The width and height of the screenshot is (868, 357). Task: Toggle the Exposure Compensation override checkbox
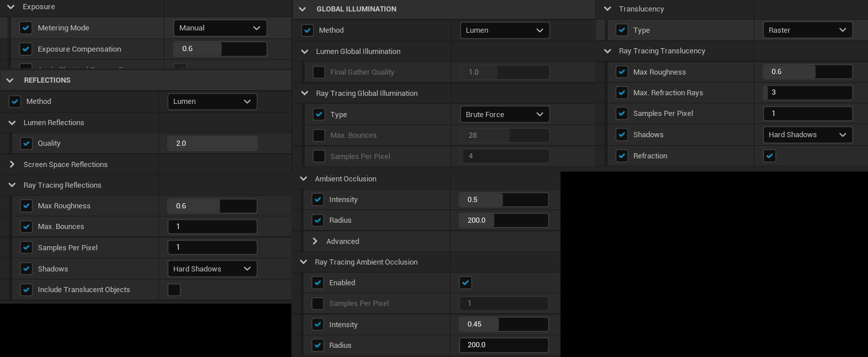[25, 49]
